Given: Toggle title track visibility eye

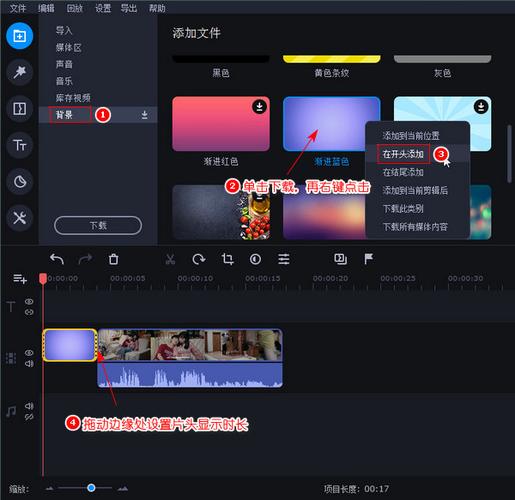Looking at the screenshot, I should [29, 301].
